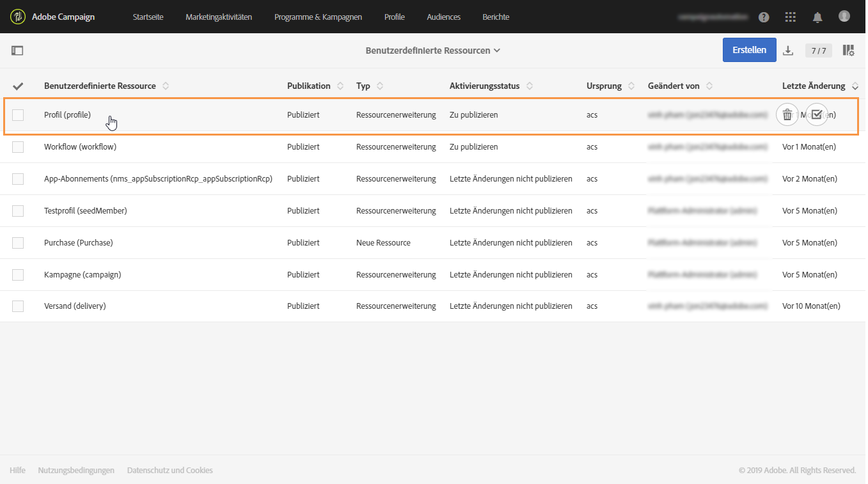868x484 pixels.
Task: Click the Adobe Campaign logo icon
Action: [18, 17]
